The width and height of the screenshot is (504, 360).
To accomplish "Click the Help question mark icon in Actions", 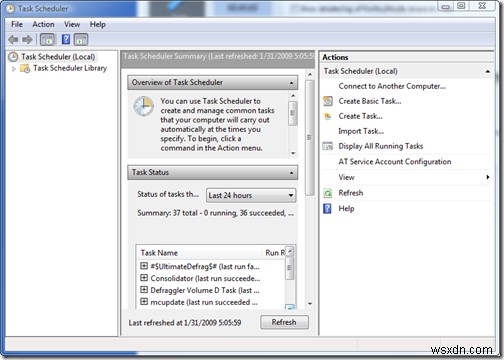I will tap(328, 209).
